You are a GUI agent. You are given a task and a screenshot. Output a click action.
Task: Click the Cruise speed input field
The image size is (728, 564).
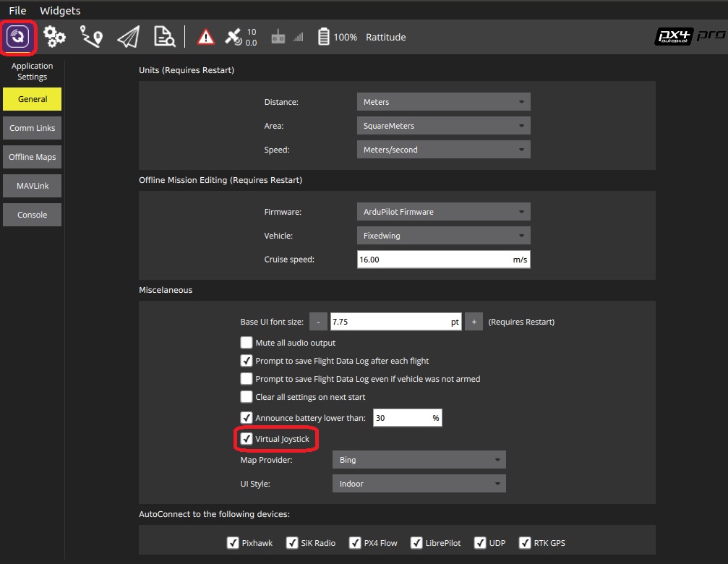click(x=434, y=260)
